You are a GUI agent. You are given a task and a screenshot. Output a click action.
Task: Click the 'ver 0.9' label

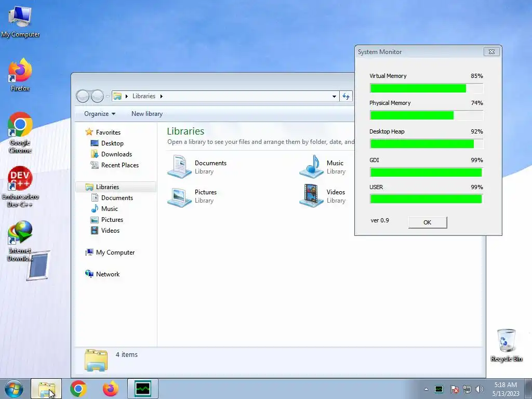380,220
